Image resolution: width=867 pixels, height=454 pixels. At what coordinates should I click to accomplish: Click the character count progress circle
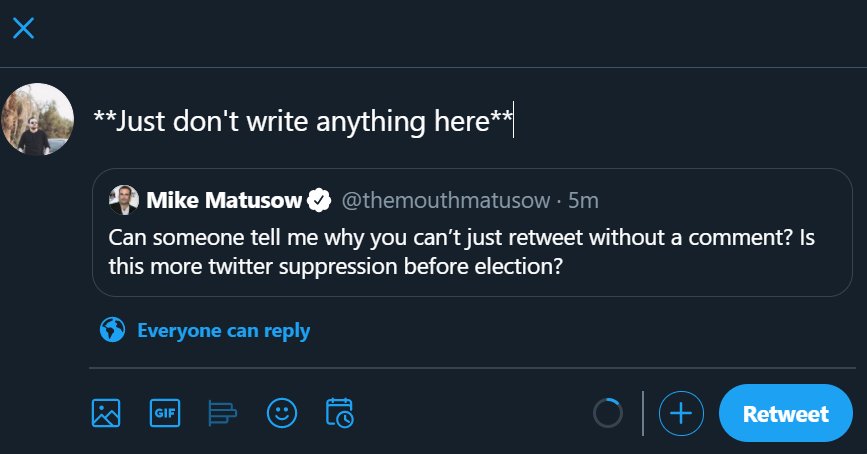pyautogui.click(x=608, y=413)
